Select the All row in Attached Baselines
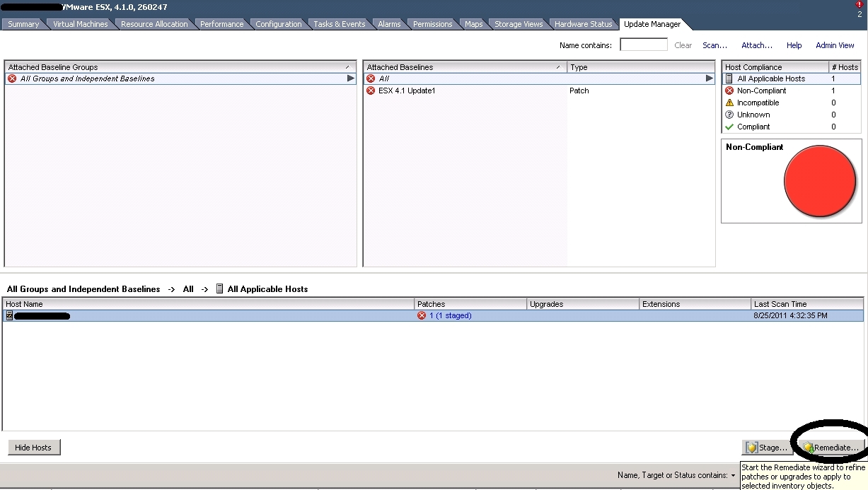 (x=539, y=78)
